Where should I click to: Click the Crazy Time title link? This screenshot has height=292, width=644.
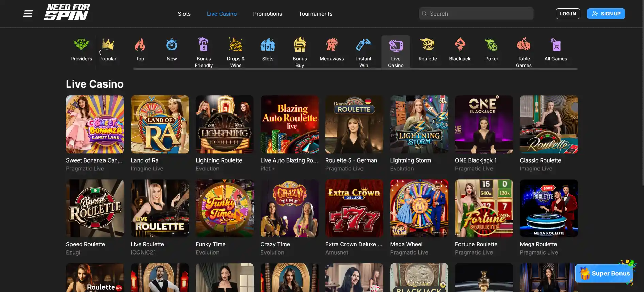coord(275,244)
